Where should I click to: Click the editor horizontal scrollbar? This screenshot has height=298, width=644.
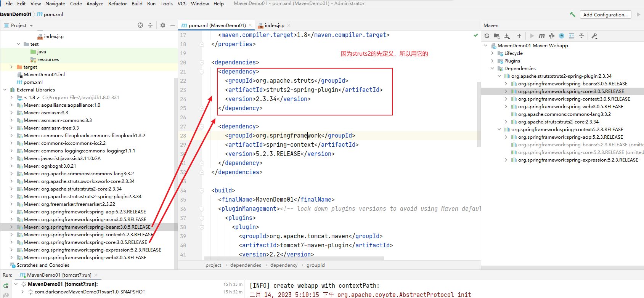294,258
